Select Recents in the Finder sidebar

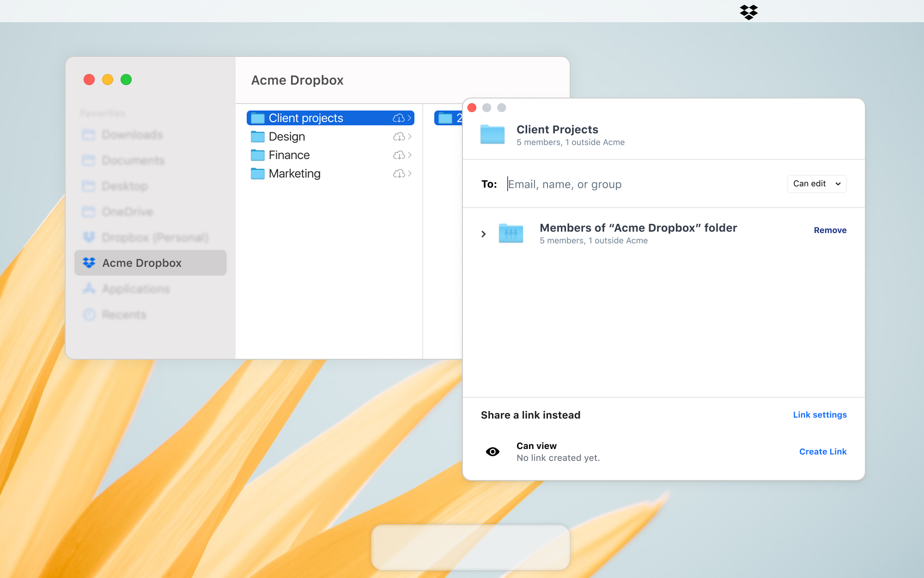[122, 314]
